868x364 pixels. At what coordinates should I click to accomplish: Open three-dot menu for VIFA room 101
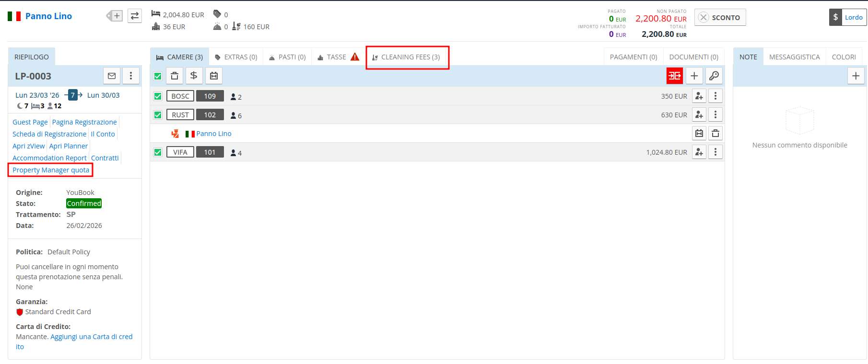tap(715, 152)
